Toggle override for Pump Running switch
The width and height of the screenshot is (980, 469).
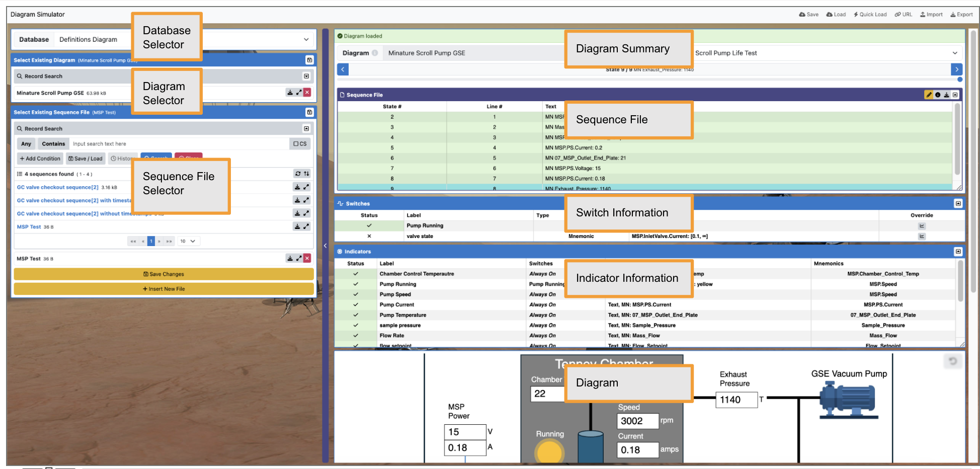[922, 226]
